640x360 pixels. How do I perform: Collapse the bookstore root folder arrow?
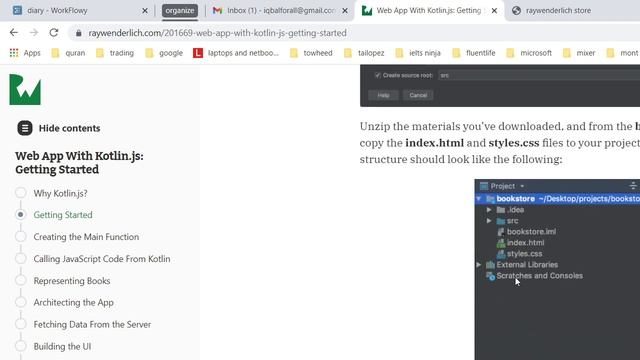478,199
